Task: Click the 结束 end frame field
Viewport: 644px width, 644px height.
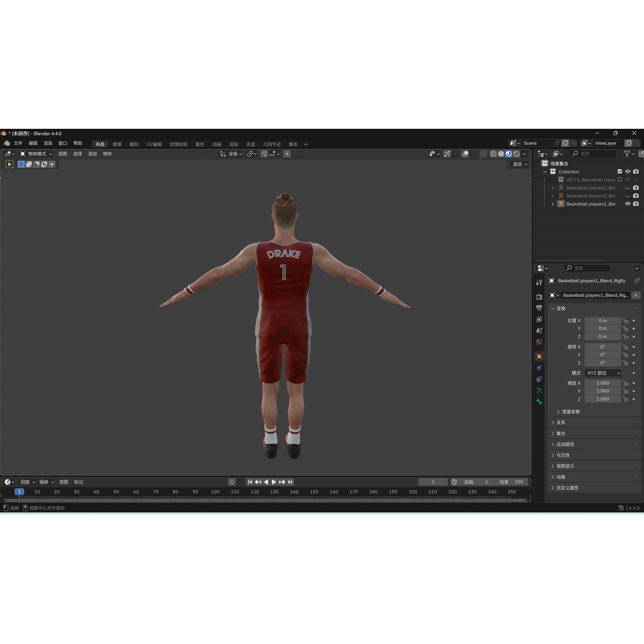Action: pos(510,482)
